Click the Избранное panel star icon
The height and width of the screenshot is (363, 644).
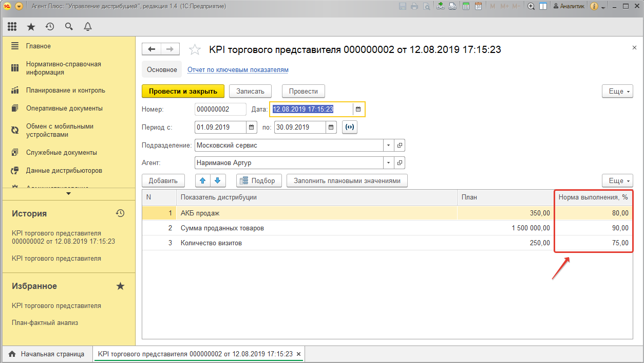[x=120, y=286]
